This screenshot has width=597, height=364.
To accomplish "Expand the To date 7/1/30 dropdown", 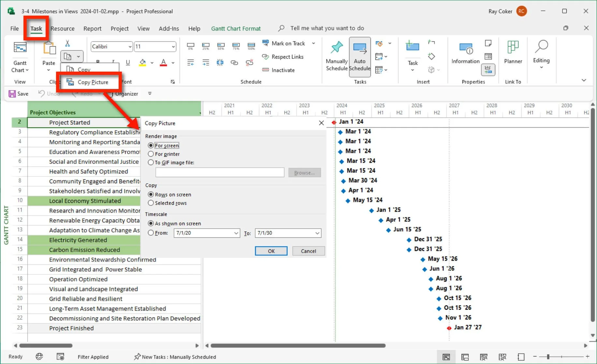I will (317, 233).
